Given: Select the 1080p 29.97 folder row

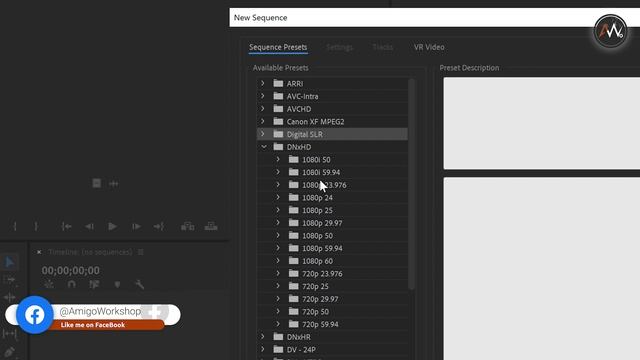Looking at the screenshot, I should [332, 223].
